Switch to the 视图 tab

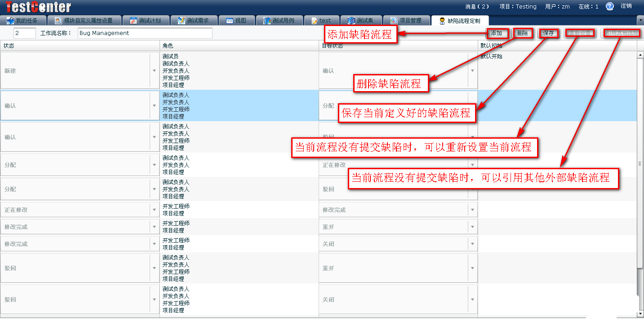[236, 21]
